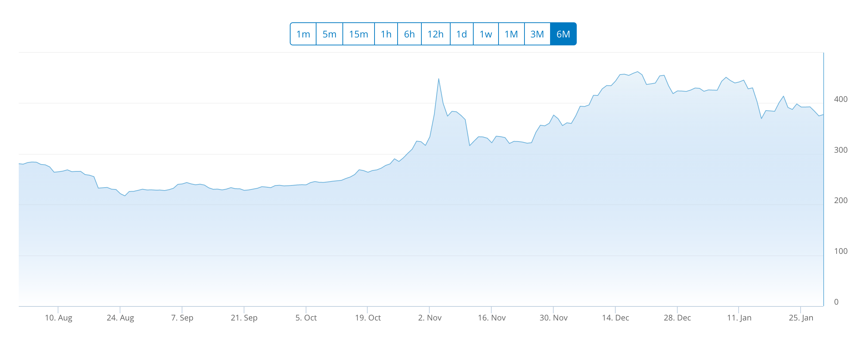Viewport: 868px width, 350px height.
Task: Choose the 15m time range
Action: pyautogui.click(x=359, y=34)
